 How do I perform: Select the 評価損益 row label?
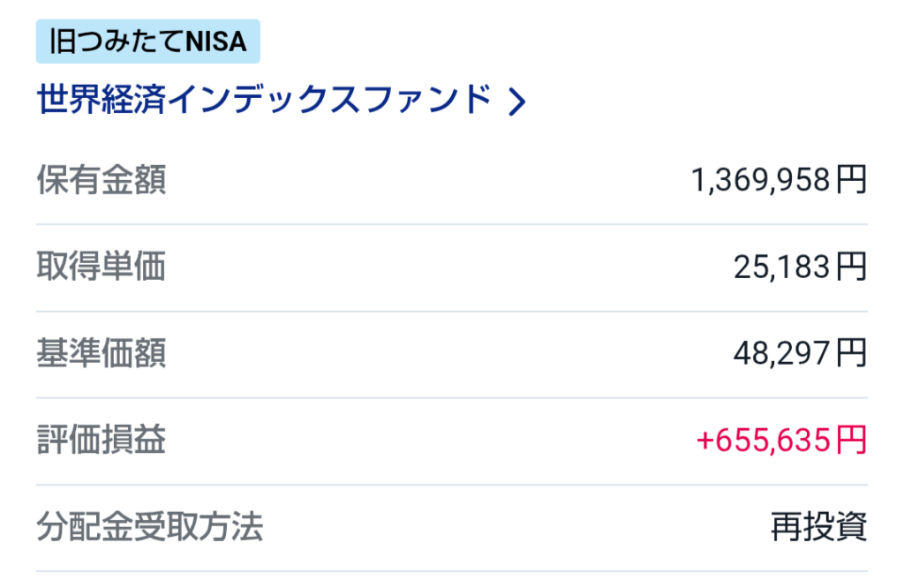click(101, 441)
